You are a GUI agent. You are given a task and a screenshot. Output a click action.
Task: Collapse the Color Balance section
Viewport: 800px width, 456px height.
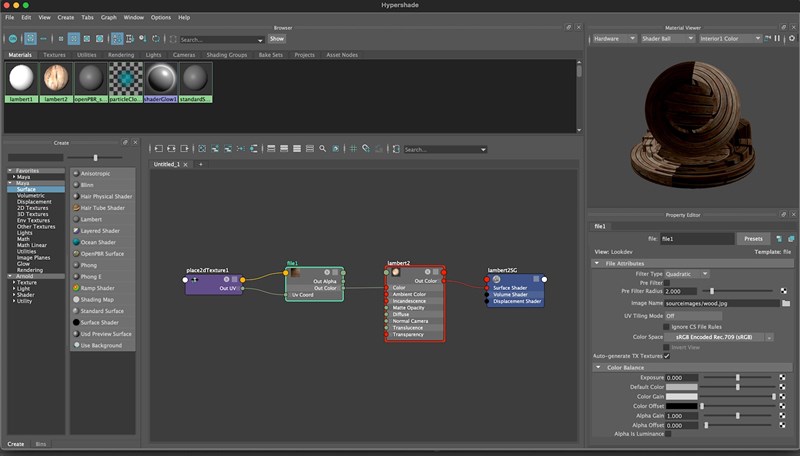[x=597, y=367]
